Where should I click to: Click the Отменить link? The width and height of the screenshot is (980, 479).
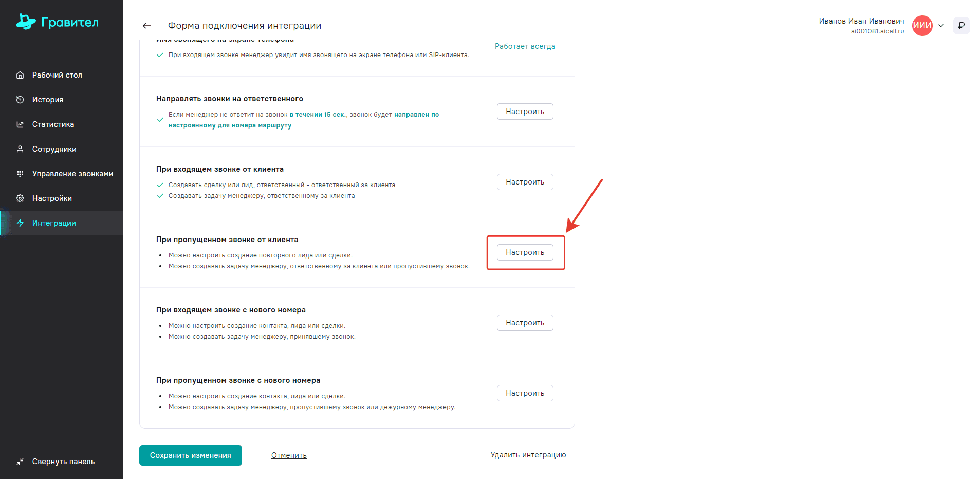(289, 455)
